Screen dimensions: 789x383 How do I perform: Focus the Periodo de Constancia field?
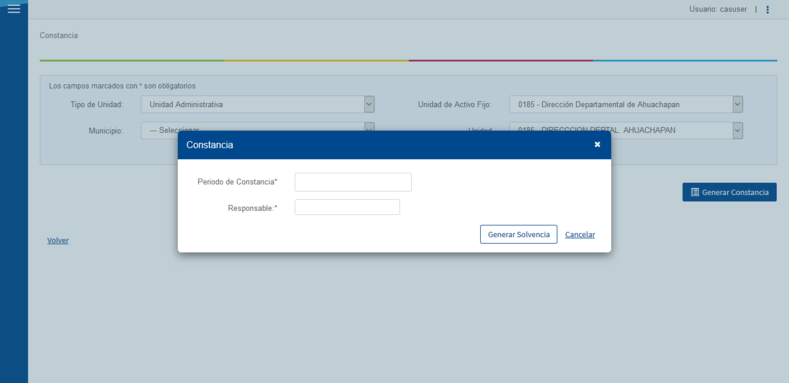tap(353, 182)
